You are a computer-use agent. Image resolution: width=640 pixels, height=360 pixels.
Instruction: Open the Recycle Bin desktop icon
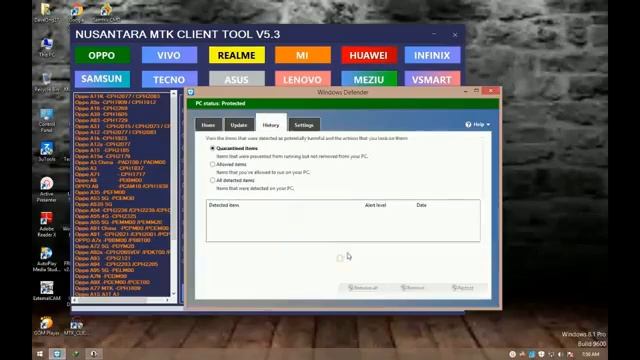tap(47, 82)
